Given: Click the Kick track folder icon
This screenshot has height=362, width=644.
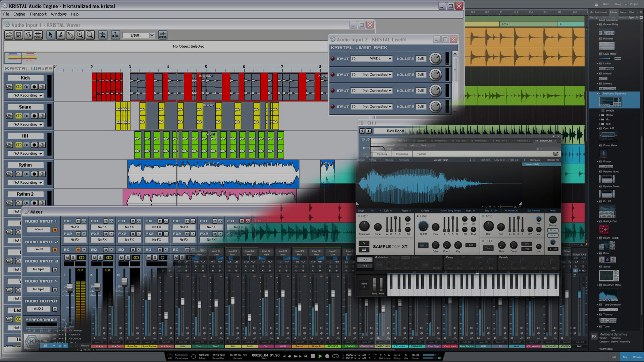Looking at the screenshot, I should 9,87.
